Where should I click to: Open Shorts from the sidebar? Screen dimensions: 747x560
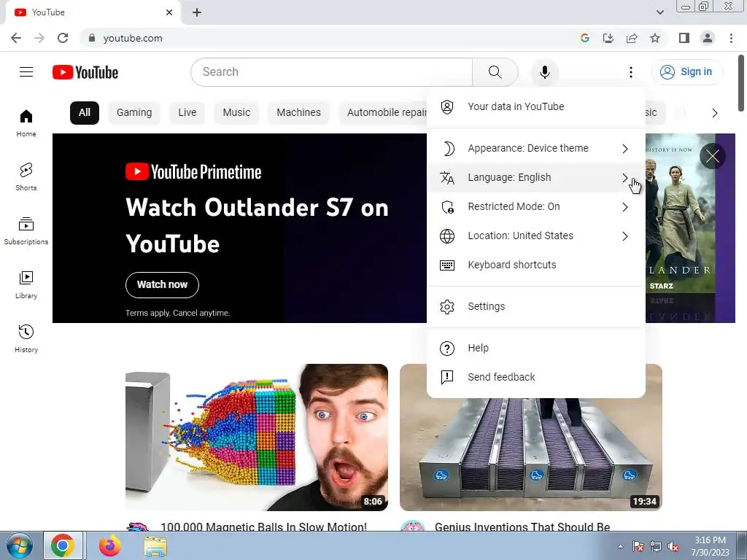[x=26, y=177]
